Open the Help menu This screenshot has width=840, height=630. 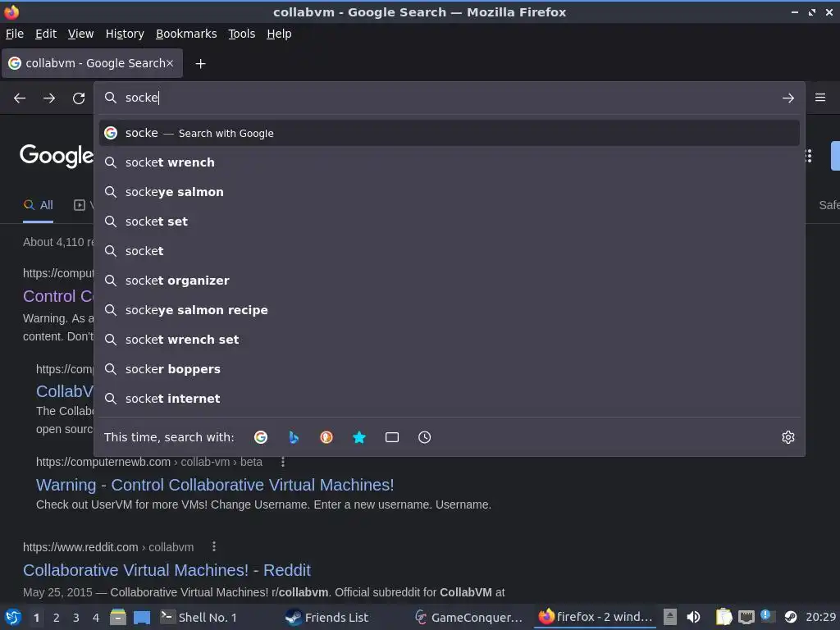click(279, 34)
